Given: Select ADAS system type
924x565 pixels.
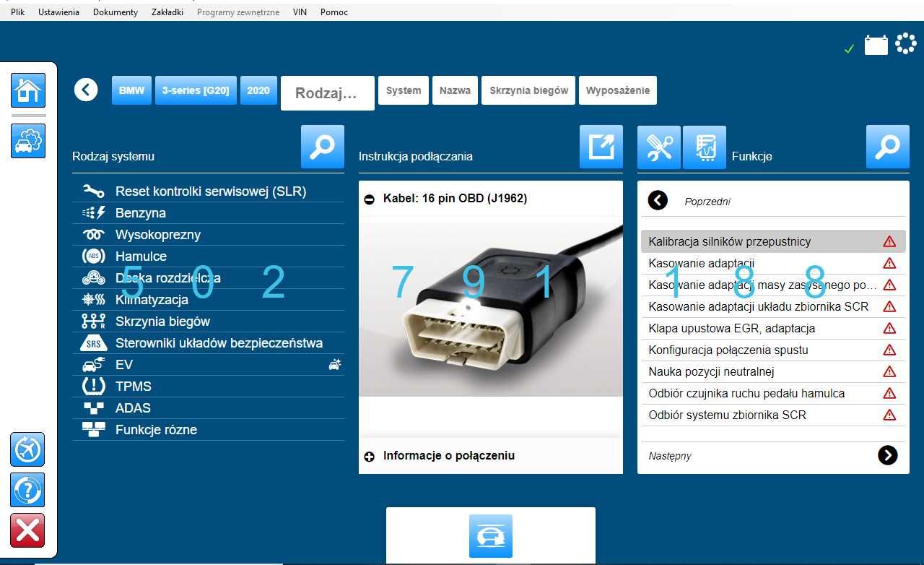Looking at the screenshot, I should [x=208, y=408].
